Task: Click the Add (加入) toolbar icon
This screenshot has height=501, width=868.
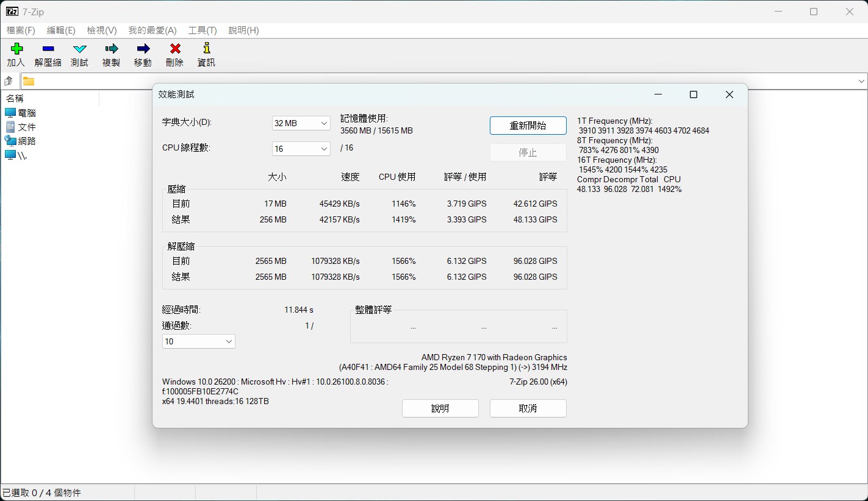Action: (16, 49)
